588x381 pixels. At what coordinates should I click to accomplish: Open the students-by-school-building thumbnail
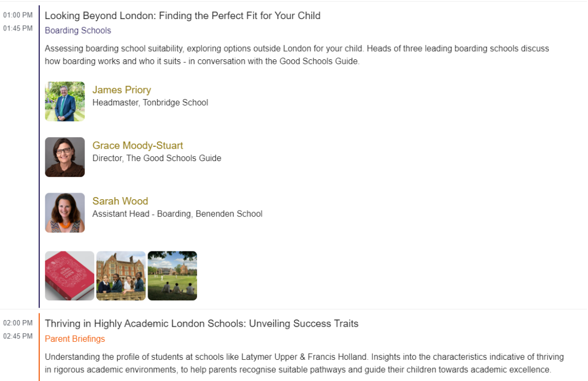pyautogui.click(x=121, y=275)
